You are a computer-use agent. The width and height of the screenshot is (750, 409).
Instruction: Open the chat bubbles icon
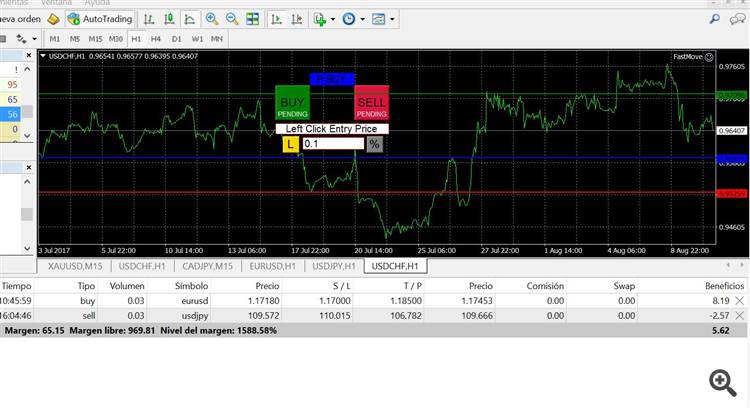coord(738,19)
